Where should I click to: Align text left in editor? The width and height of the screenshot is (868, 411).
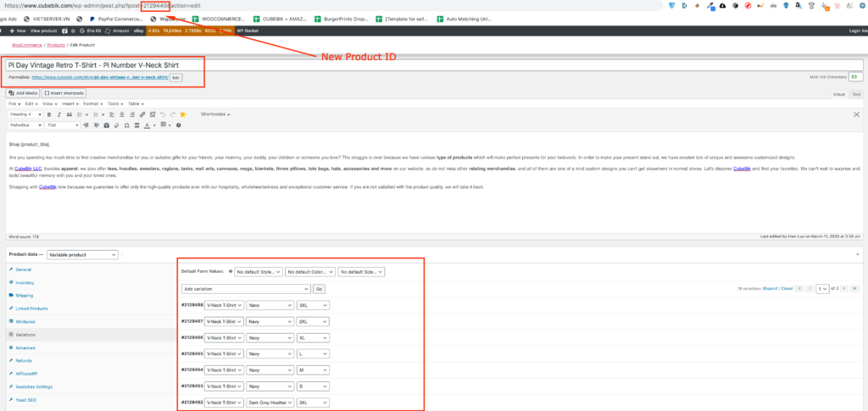pos(112,114)
